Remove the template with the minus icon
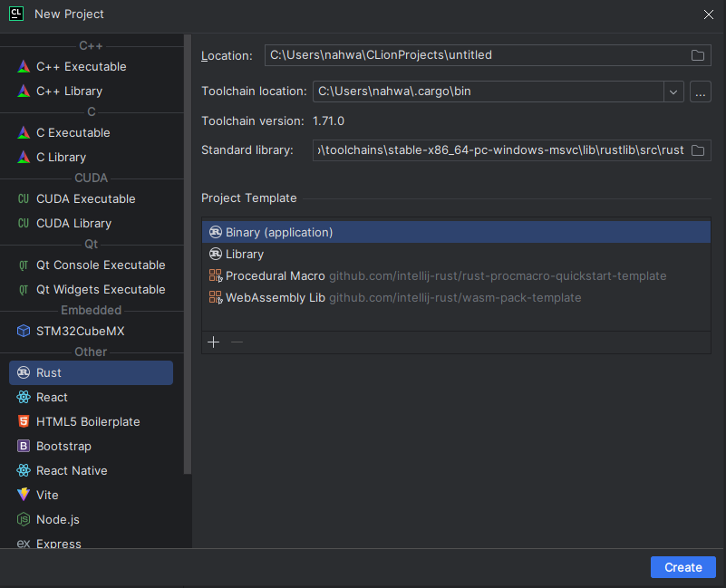The image size is (726, 588). pyautogui.click(x=237, y=342)
